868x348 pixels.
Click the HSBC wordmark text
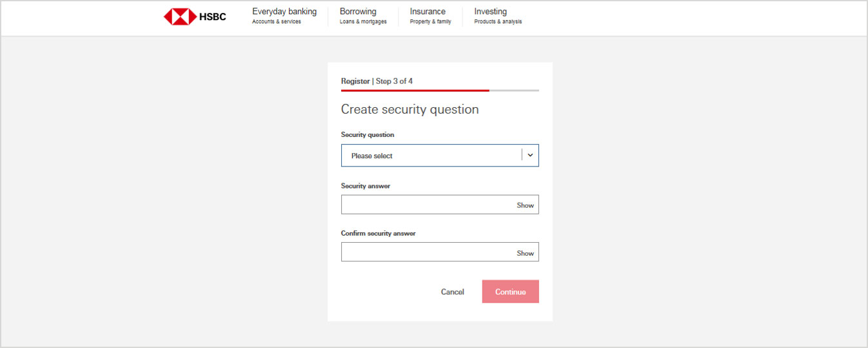(213, 17)
